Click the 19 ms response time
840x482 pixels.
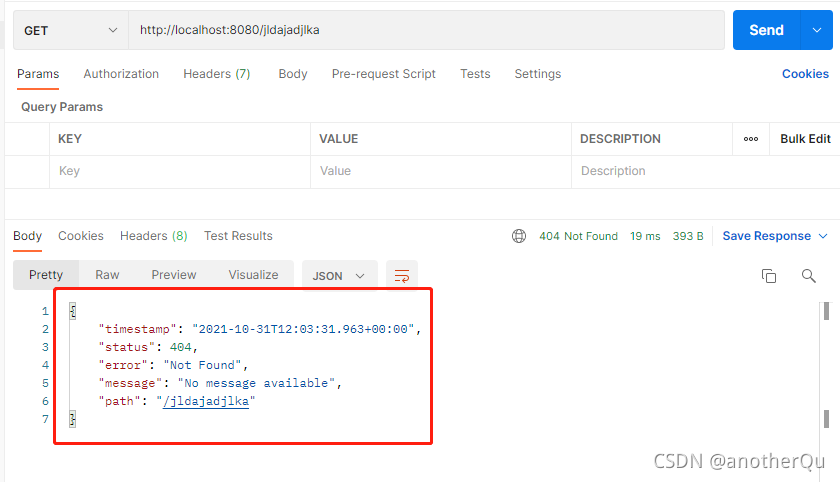coord(645,236)
